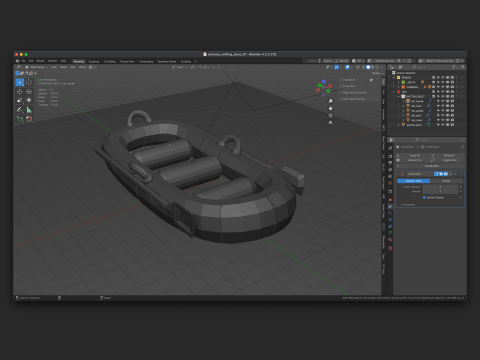The height and width of the screenshot is (360, 480).
Task: Switch to the Geometry Nodes workspace tab
Action: click(167, 61)
